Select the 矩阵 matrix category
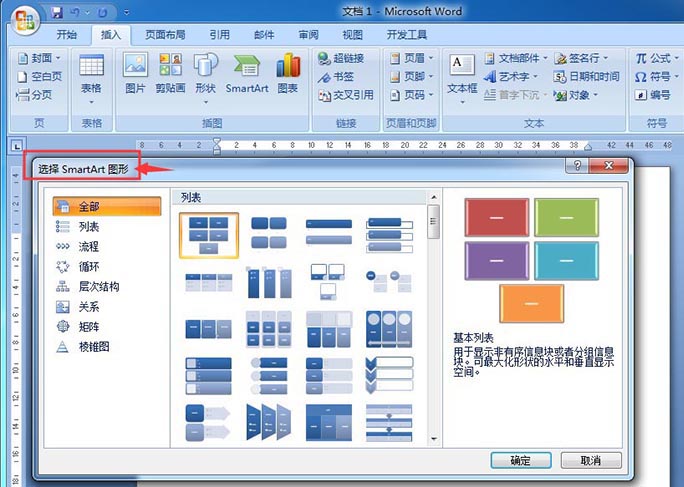 coord(78,326)
